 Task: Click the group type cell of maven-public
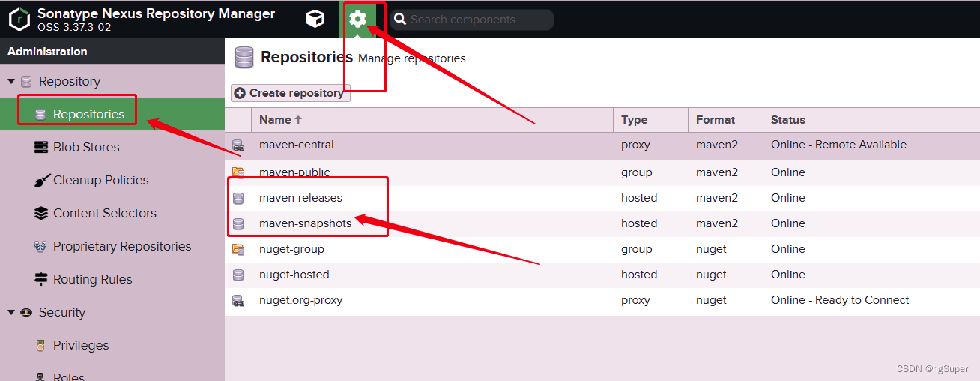(x=637, y=172)
